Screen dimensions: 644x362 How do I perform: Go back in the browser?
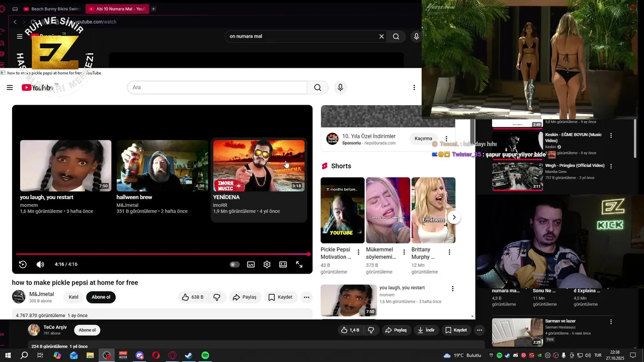coord(15,22)
